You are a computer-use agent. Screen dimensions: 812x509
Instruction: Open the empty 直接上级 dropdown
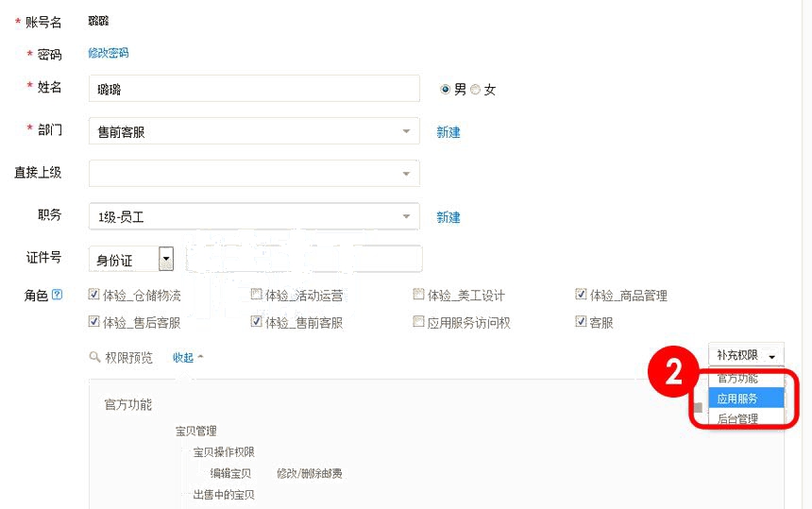254,174
